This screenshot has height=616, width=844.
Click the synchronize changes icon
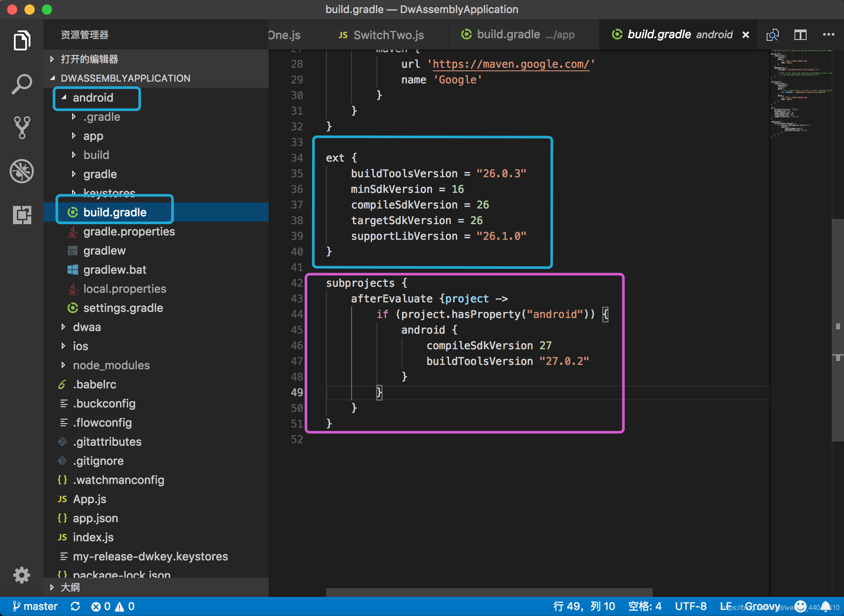(75, 606)
